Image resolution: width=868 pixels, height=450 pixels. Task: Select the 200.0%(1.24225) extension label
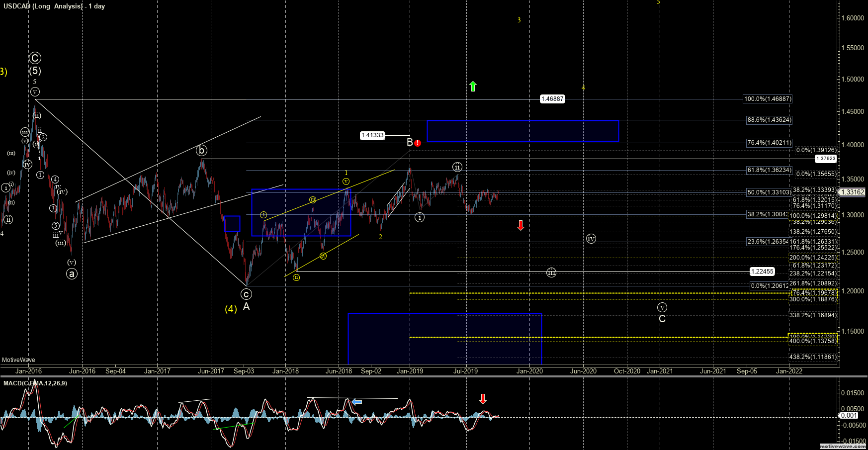pyautogui.click(x=813, y=258)
